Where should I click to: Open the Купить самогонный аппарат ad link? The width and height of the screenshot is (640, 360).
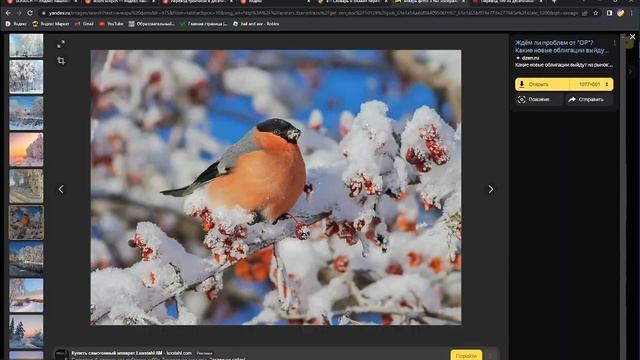point(117,353)
